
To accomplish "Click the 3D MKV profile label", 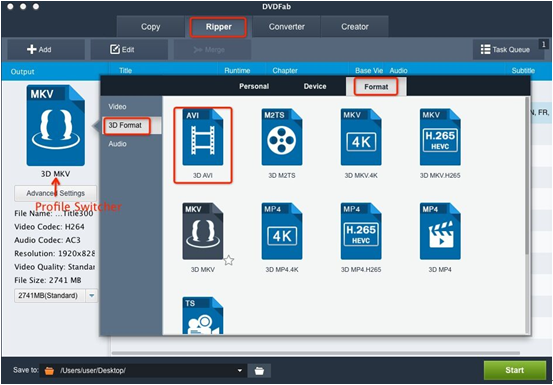I will point(55,174).
